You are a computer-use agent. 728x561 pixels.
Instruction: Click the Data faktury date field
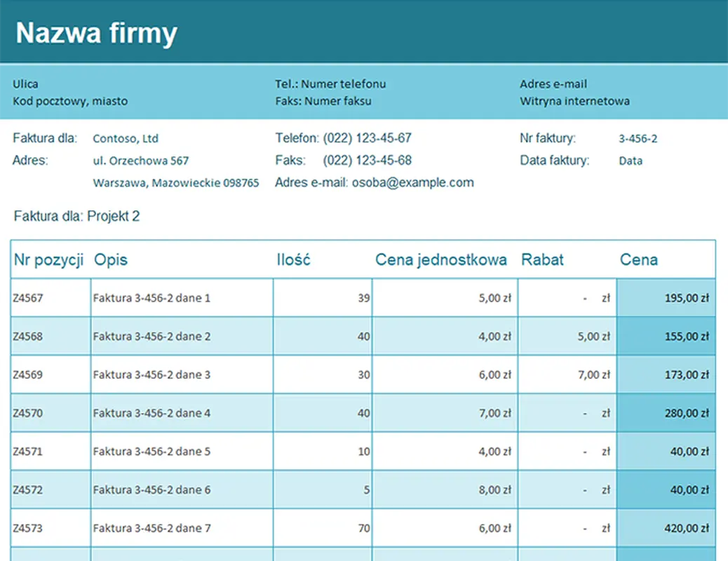tap(631, 161)
